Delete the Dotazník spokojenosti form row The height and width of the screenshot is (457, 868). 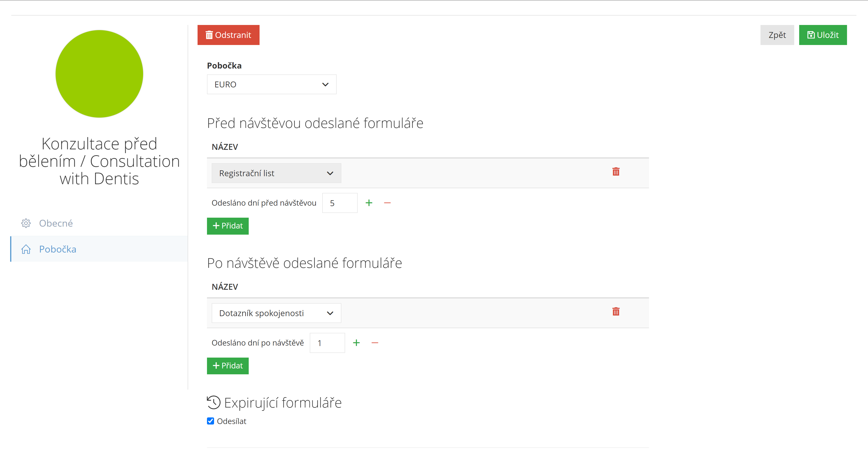[x=616, y=311]
